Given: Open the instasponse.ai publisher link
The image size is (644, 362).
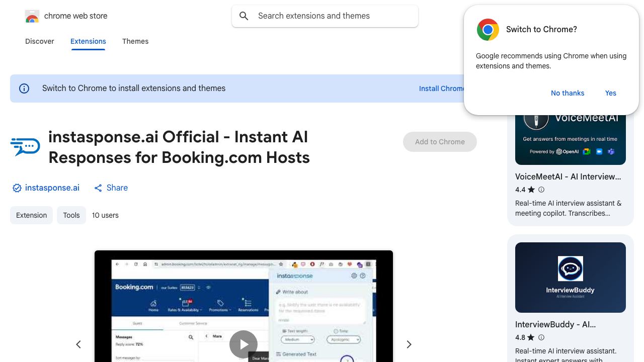Looking at the screenshot, I should tap(52, 188).
